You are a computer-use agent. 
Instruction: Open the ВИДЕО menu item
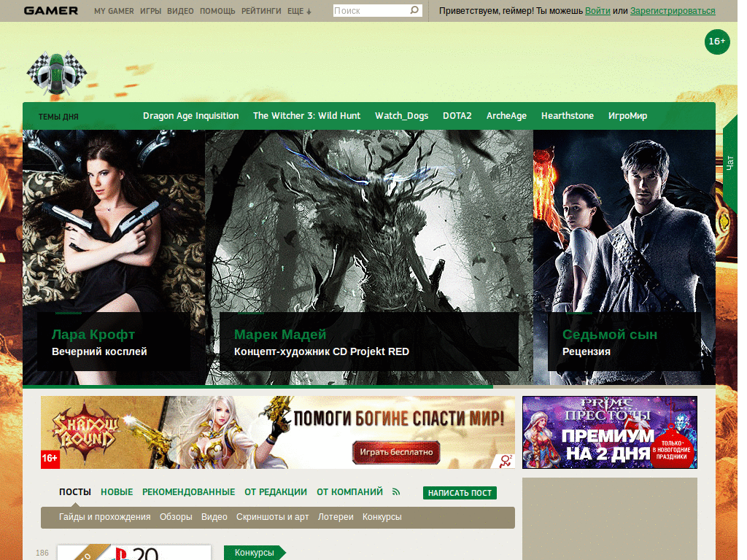point(180,11)
